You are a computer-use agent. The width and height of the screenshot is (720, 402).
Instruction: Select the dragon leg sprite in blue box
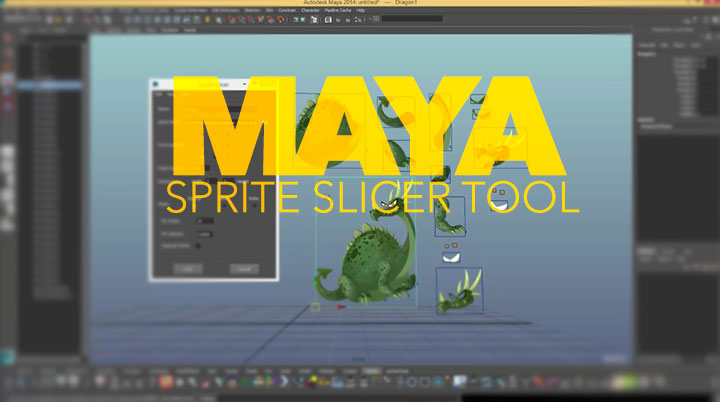(450, 216)
